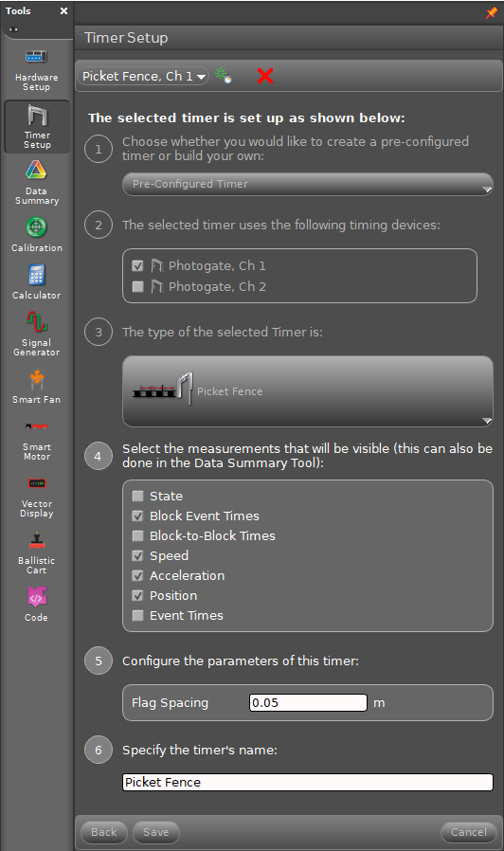Uncheck the Speed measurement
504x851 pixels.
pyautogui.click(x=137, y=555)
